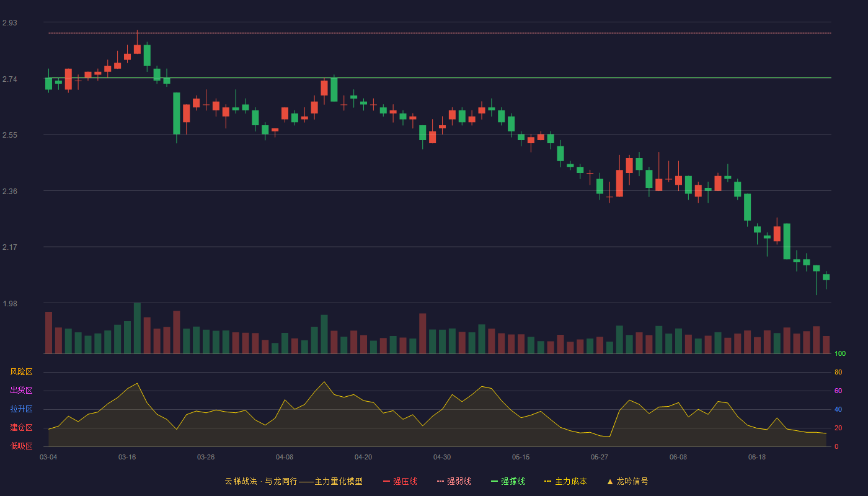Click the 2.36 price axis label
This screenshot has width=868, height=496.
coord(10,192)
